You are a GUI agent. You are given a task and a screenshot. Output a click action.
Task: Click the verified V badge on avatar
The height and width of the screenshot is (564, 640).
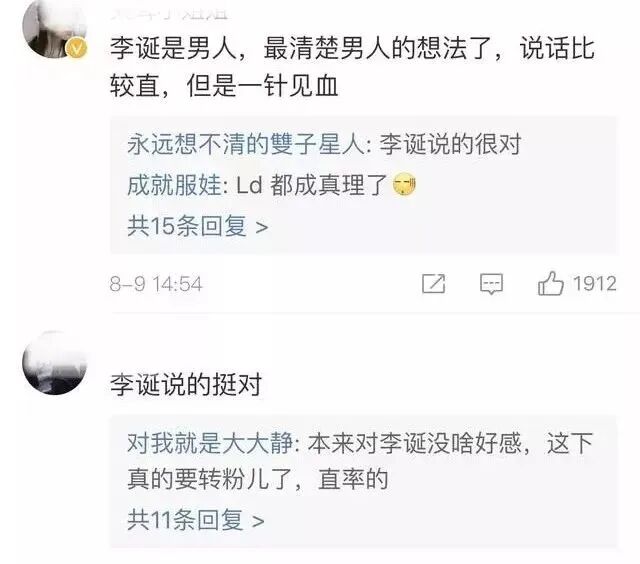pyautogui.click(x=77, y=49)
